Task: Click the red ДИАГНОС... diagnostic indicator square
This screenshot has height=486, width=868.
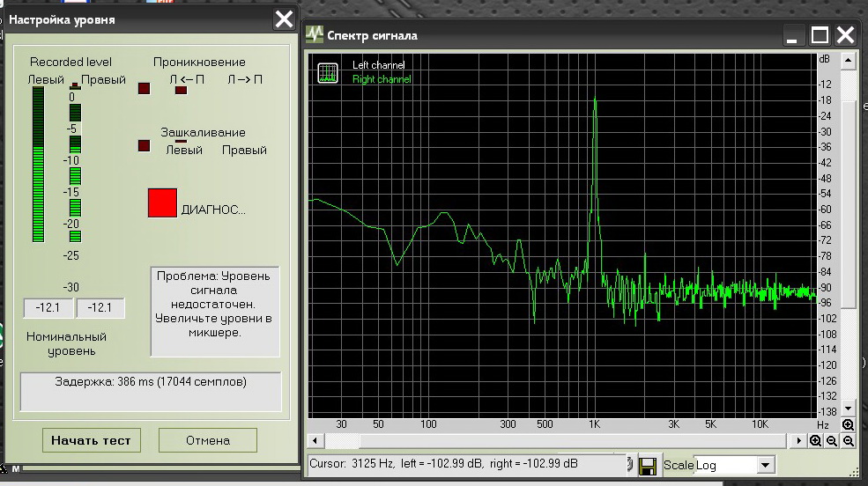Action: pyautogui.click(x=162, y=202)
